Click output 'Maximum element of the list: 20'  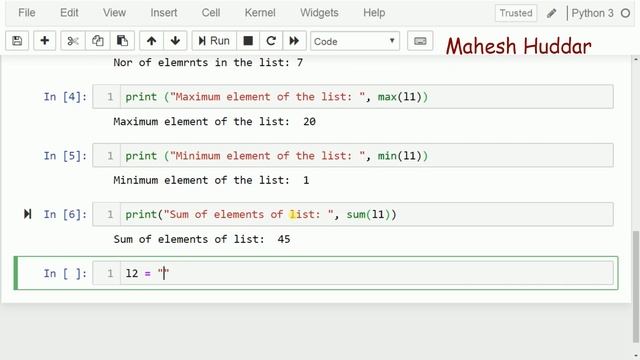tap(214, 122)
